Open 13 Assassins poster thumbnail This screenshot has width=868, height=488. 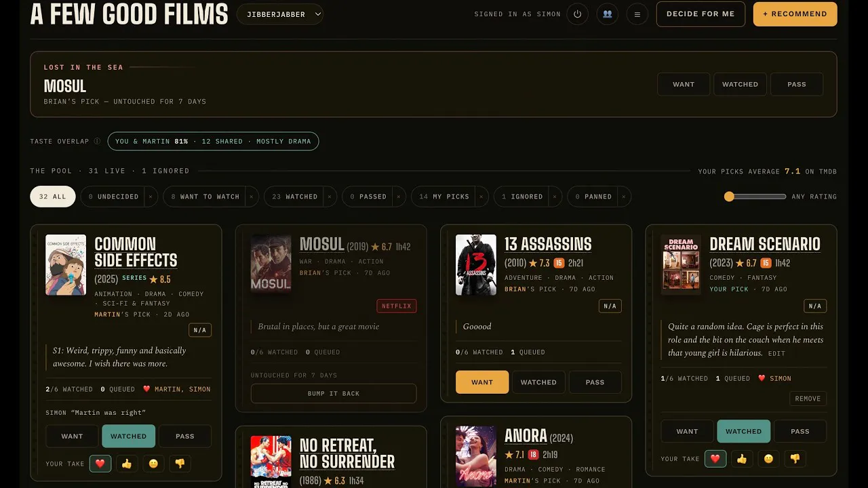[x=476, y=265]
